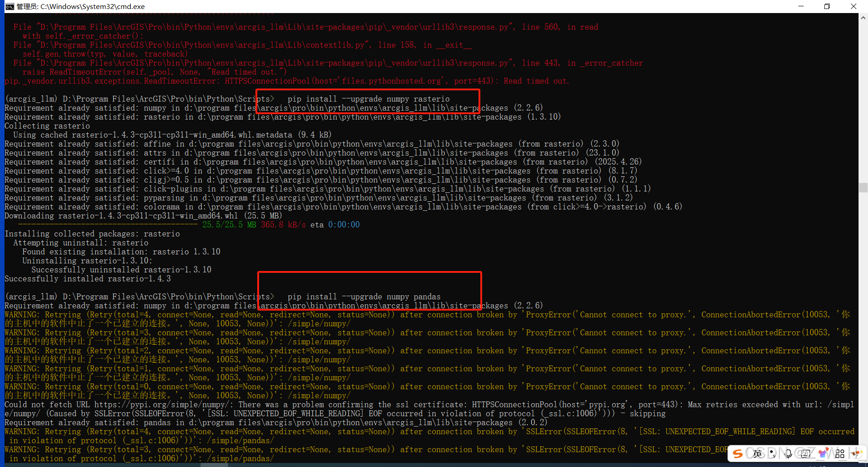Click the 'Downloading rasterio-1.4.3' wheel line
Screen dimensions: 868x467
(x=143, y=216)
